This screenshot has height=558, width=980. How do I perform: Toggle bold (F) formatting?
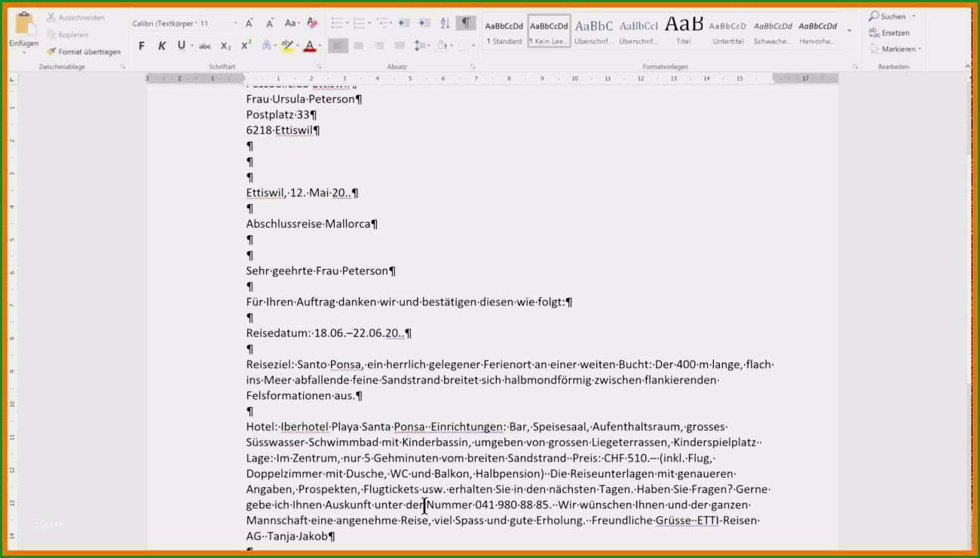[142, 46]
